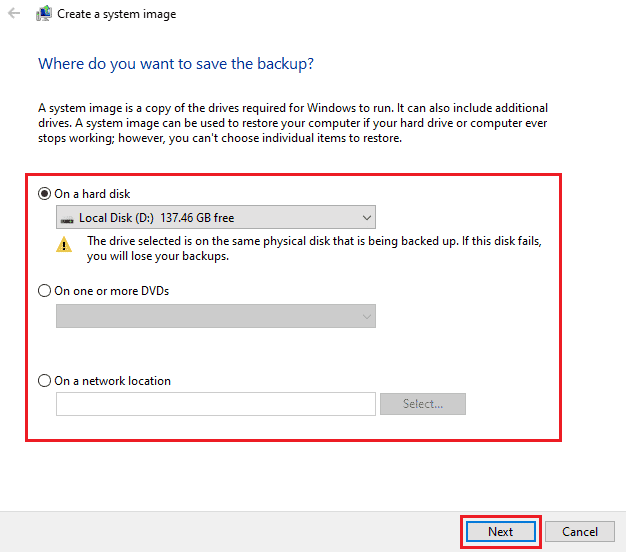Click the Select... network button
Viewport: 627px width, 552px height.
423,404
